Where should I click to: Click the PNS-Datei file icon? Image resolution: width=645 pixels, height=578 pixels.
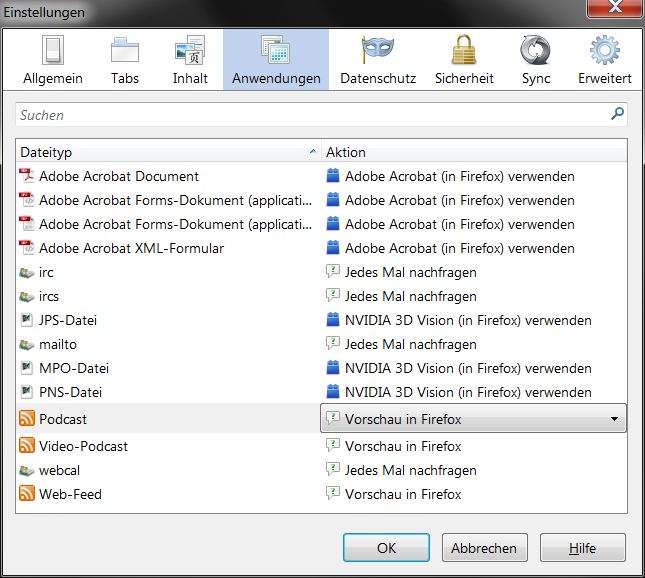click(27, 392)
